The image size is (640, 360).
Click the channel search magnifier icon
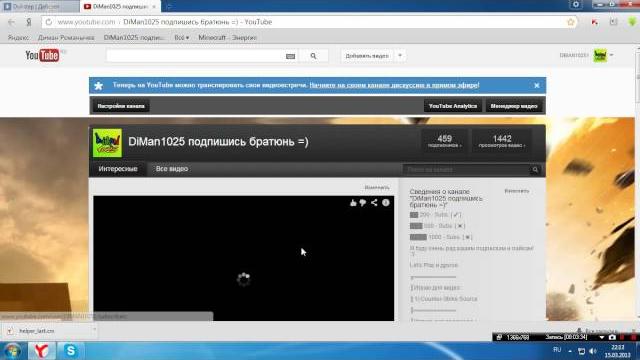(x=535, y=170)
